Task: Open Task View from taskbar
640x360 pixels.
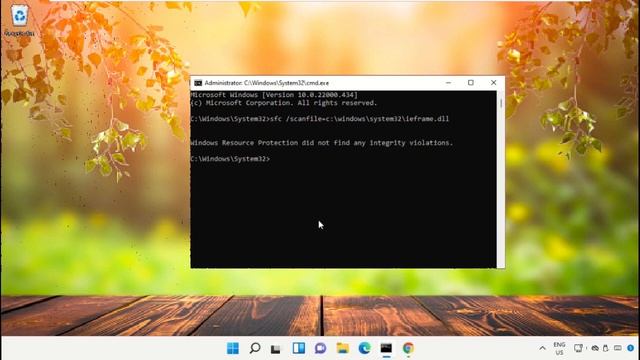Action: [x=276, y=349]
